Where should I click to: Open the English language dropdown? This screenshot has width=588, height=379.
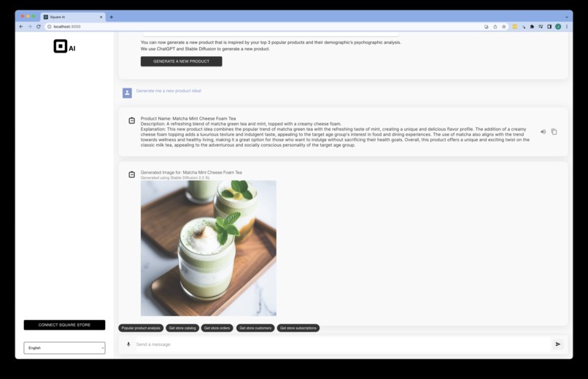(x=64, y=348)
